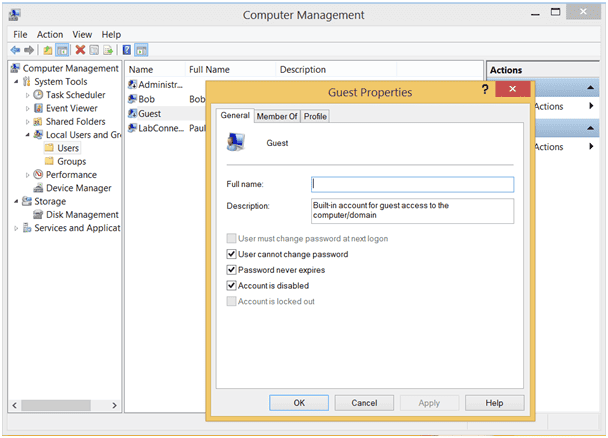The height and width of the screenshot is (438, 608).
Task: Click the Groups folder icon
Action: click(x=49, y=161)
